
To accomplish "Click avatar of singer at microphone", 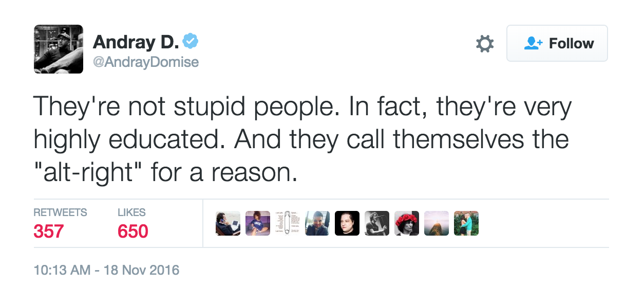I will coord(377,223).
